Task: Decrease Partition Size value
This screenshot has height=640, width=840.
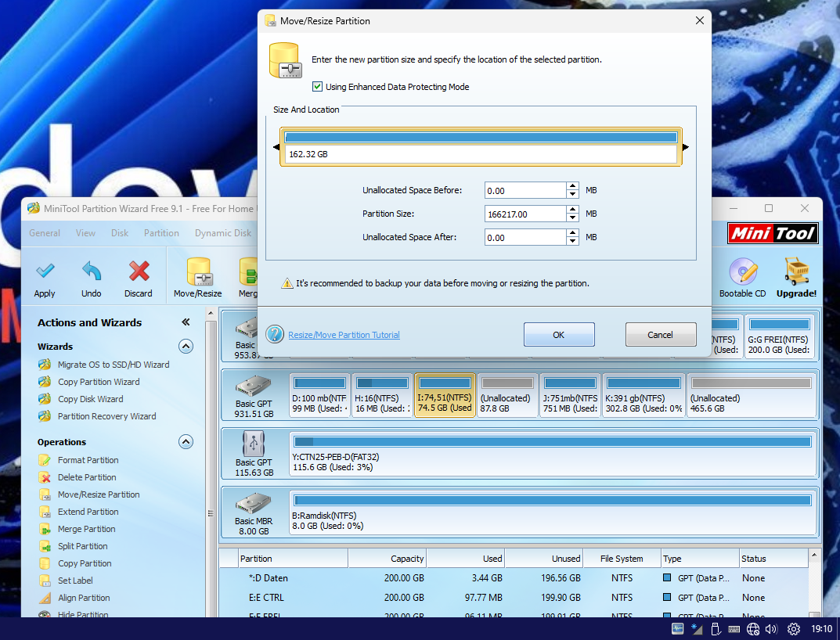Action: click(573, 218)
